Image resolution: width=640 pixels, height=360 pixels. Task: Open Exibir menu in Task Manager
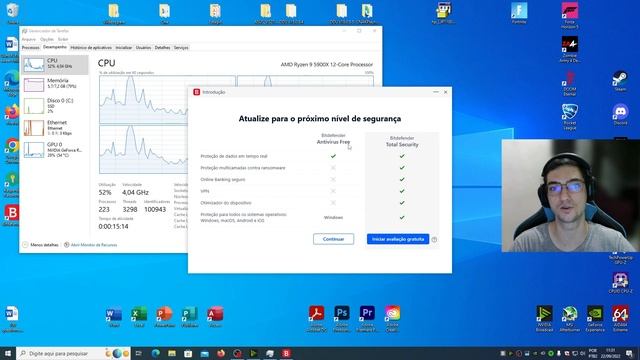pyautogui.click(x=63, y=39)
